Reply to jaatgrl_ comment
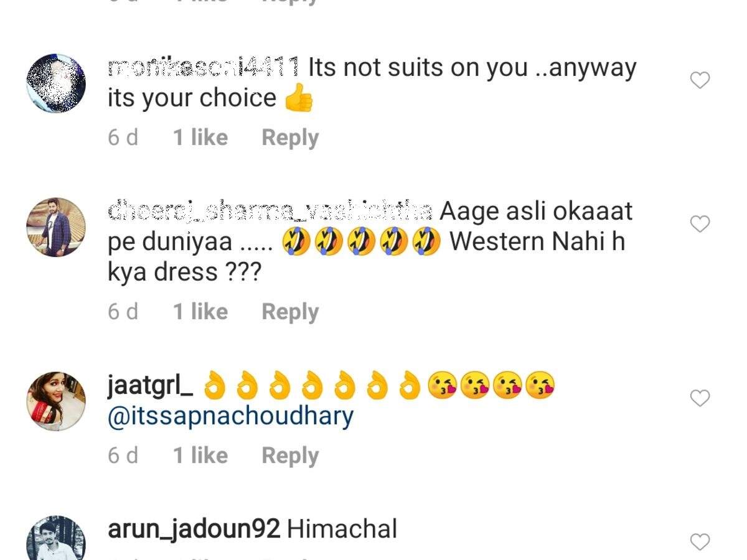The height and width of the screenshot is (560, 747). pyautogui.click(x=290, y=455)
